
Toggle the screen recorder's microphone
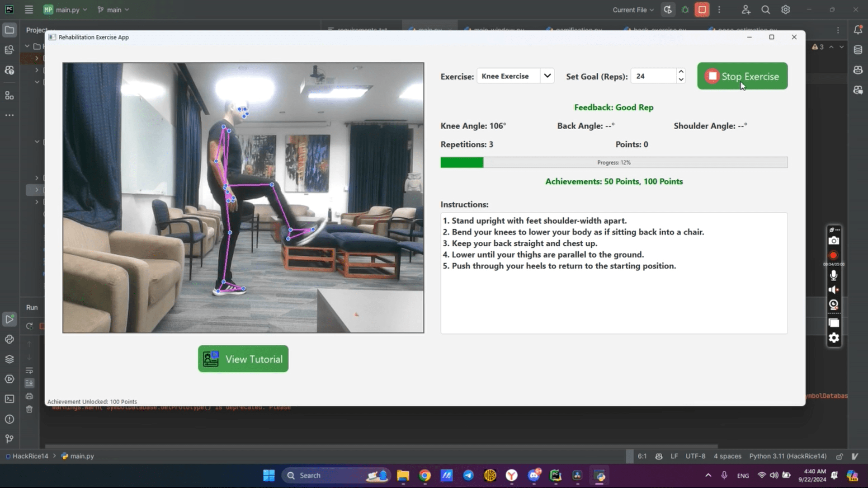coord(834,275)
